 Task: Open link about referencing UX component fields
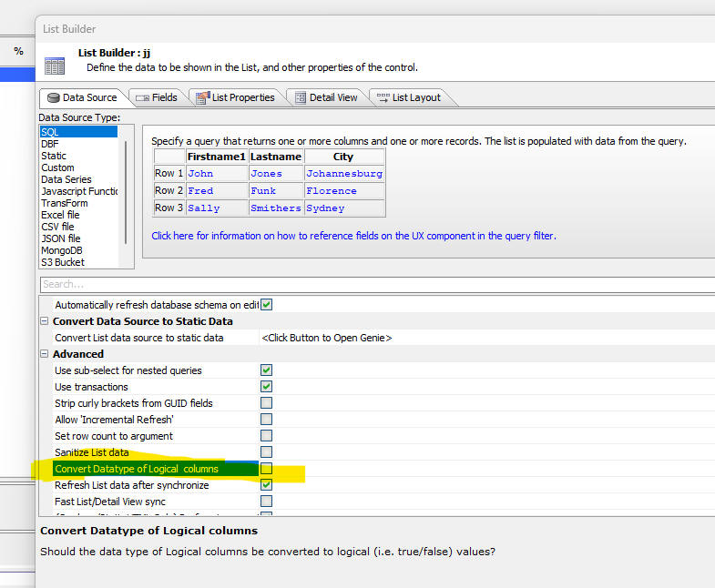[x=353, y=236]
